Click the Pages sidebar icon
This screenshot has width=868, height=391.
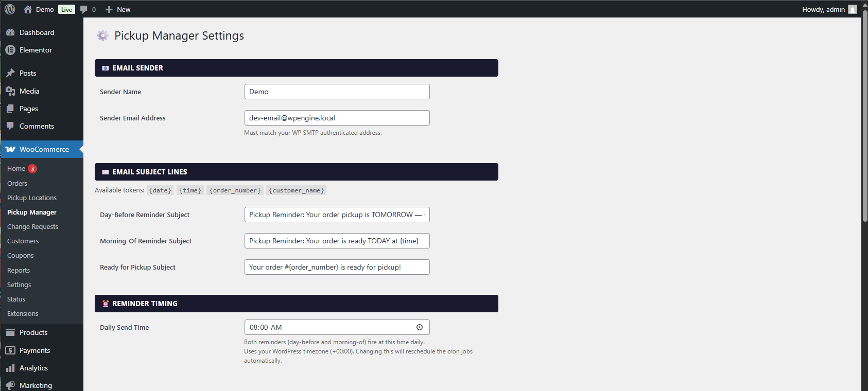coord(10,109)
